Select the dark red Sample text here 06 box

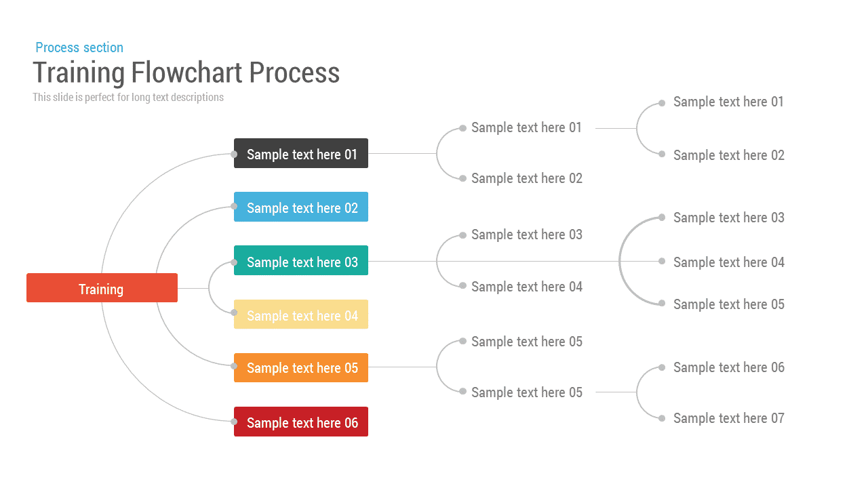(x=301, y=422)
